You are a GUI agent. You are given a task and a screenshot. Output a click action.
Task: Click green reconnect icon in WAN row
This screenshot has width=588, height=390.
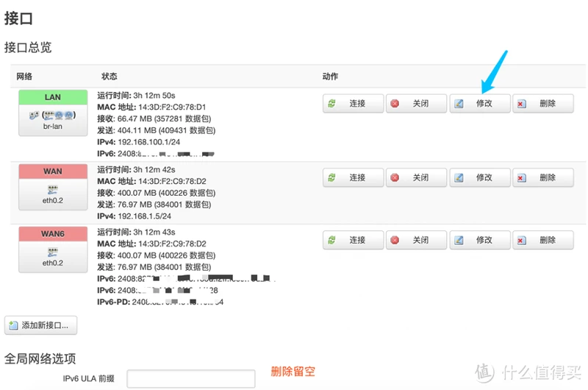331,177
